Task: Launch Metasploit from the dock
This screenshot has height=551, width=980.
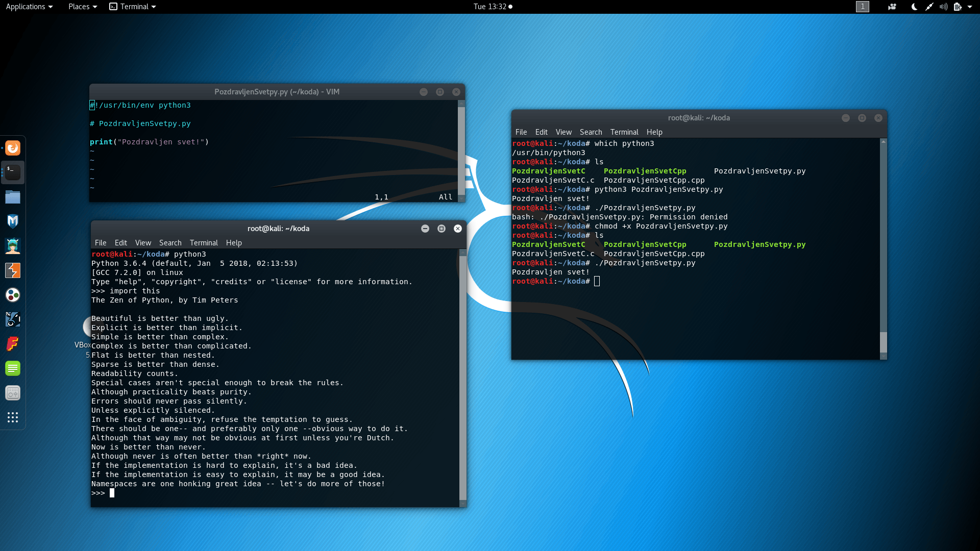Action: (13, 221)
